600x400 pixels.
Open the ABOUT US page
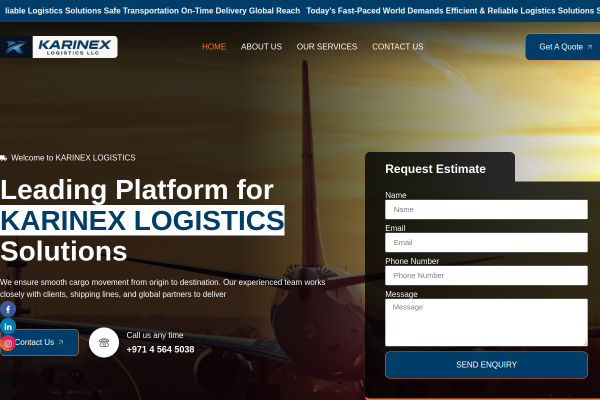[261, 47]
